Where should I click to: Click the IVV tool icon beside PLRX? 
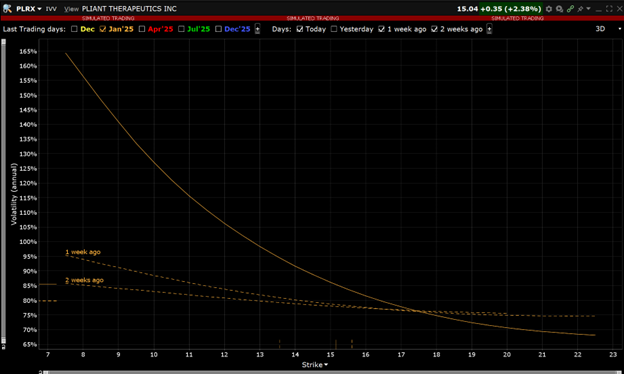pyautogui.click(x=7, y=8)
